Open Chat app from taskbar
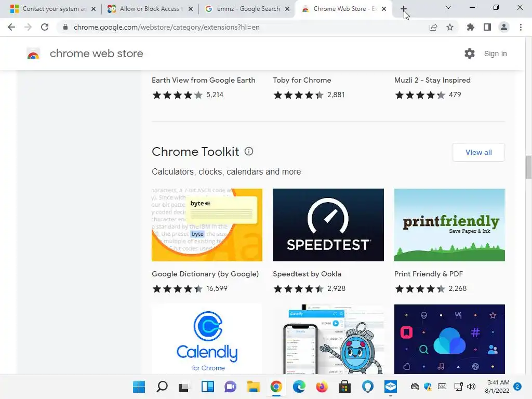532x399 pixels. click(x=230, y=387)
